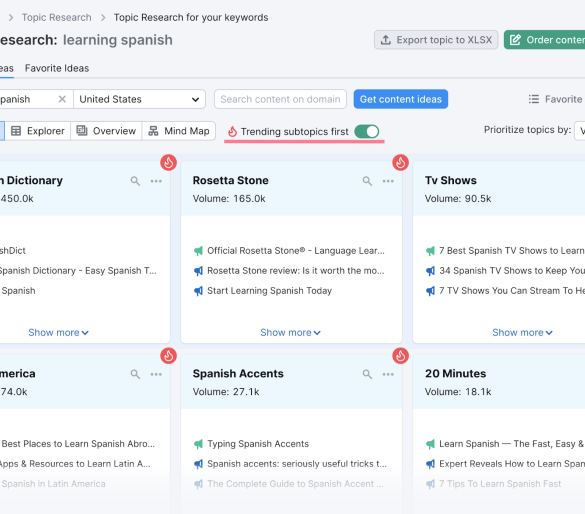Open the Favorite list icon
Viewport: 585px width, 514px height.
[x=534, y=99]
